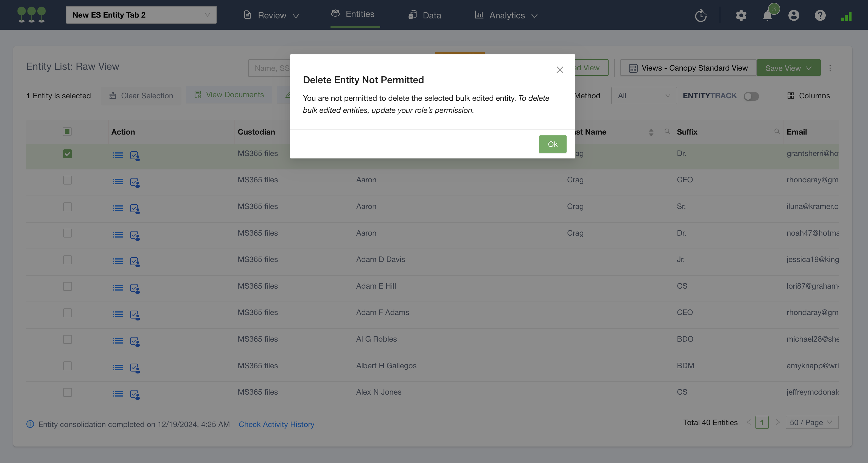Open the New ES Entity Tab 2 dropdown

pos(141,15)
